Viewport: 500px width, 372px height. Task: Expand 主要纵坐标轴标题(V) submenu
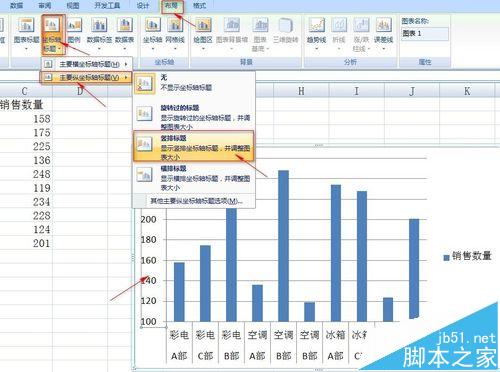pos(86,77)
